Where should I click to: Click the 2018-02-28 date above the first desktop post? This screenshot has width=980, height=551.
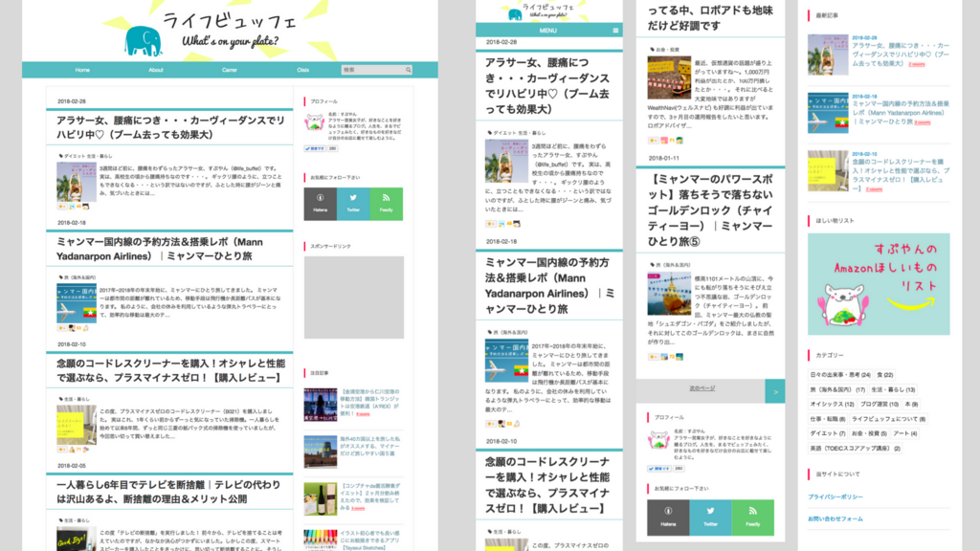click(x=72, y=101)
